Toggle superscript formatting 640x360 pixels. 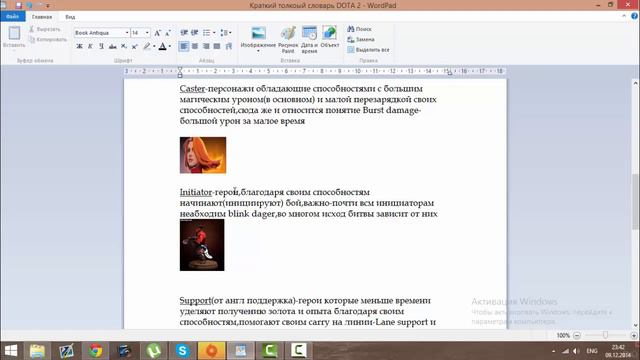click(134, 47)
